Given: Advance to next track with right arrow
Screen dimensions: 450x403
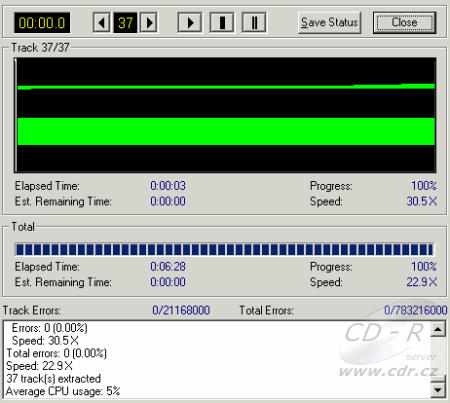Looking at the screenshot, I should (x=149, y=23).
